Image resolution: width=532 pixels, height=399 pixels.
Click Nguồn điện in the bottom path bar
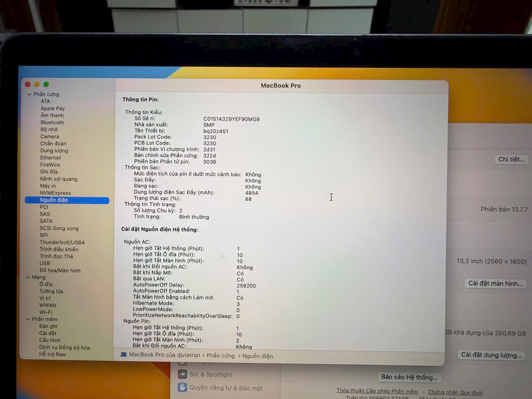258,356
